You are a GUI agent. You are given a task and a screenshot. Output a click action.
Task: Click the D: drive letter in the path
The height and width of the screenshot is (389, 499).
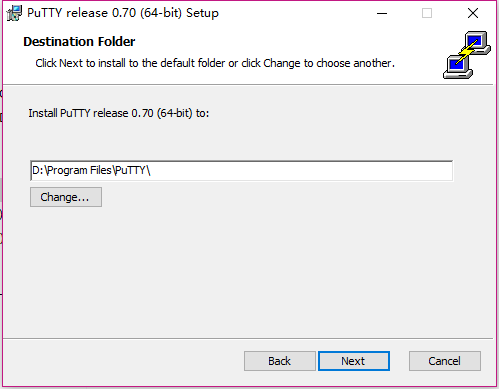pyautogui.click(x=37, y=170)
